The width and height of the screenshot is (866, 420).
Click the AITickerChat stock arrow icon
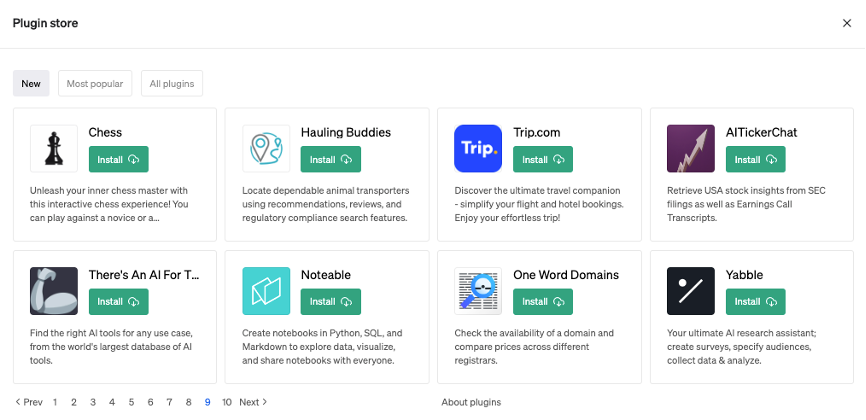click(x=691, y=149)
